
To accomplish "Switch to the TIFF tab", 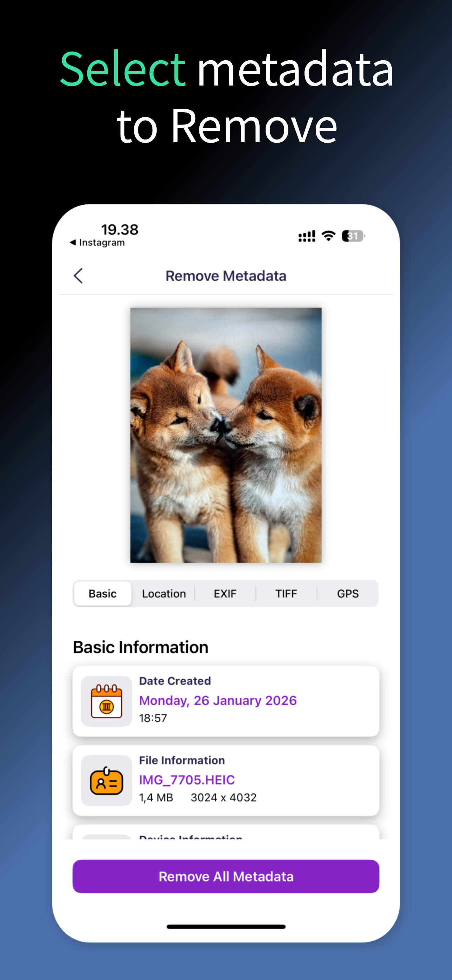I will click(x=286, y=593).
